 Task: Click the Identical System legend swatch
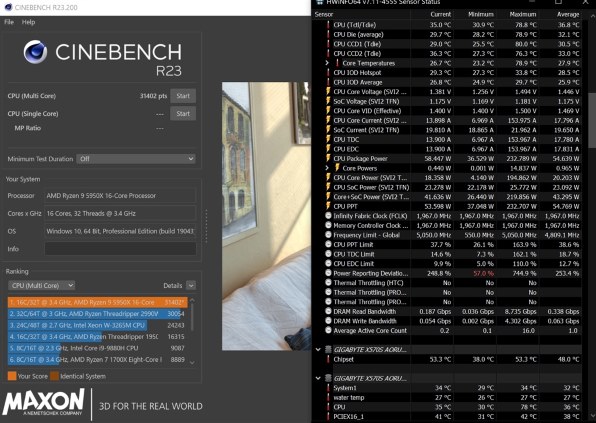pos(55,376)
